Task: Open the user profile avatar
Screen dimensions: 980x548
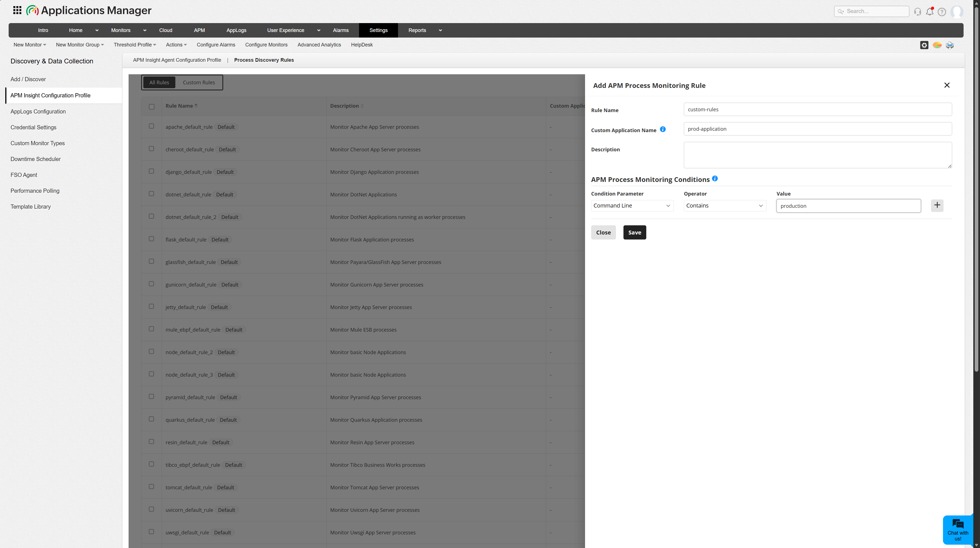Action: point(956,11)
